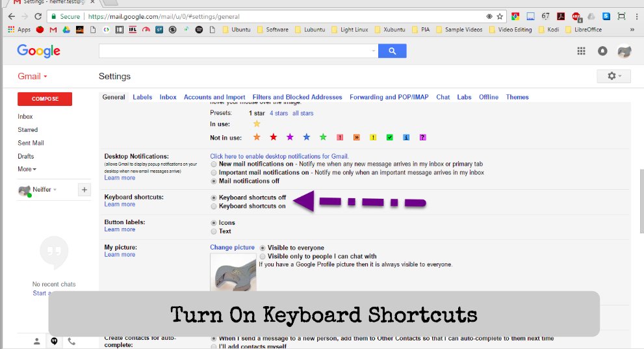Start a new chat with plus button
Image resolution: width=644 pixels, height=349 pixels.
coord(84,190)
